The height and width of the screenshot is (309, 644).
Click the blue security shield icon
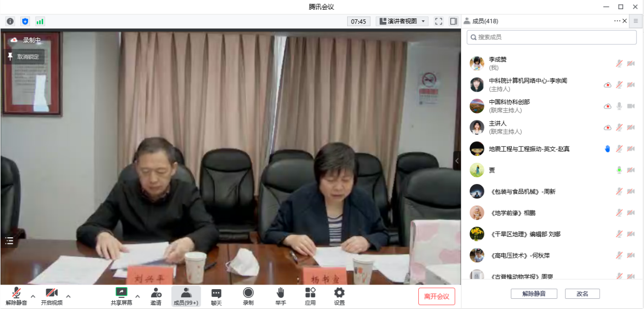25,21
